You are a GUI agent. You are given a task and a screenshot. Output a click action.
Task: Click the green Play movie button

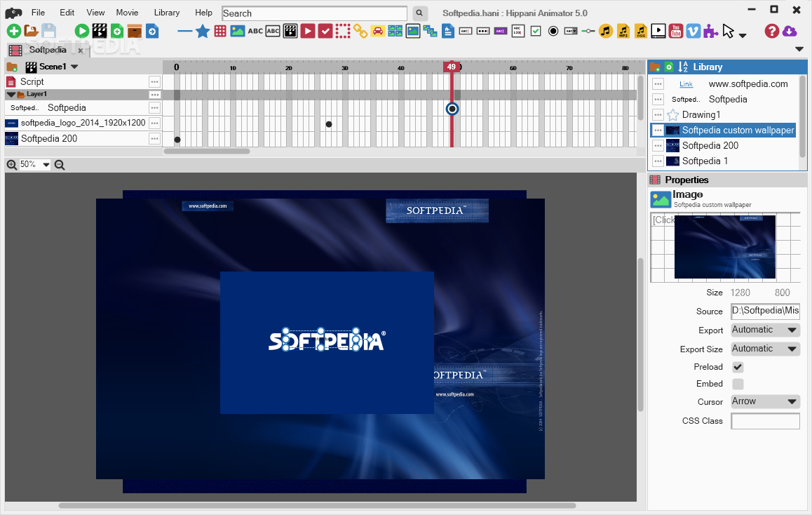click(x=82, y=31)
